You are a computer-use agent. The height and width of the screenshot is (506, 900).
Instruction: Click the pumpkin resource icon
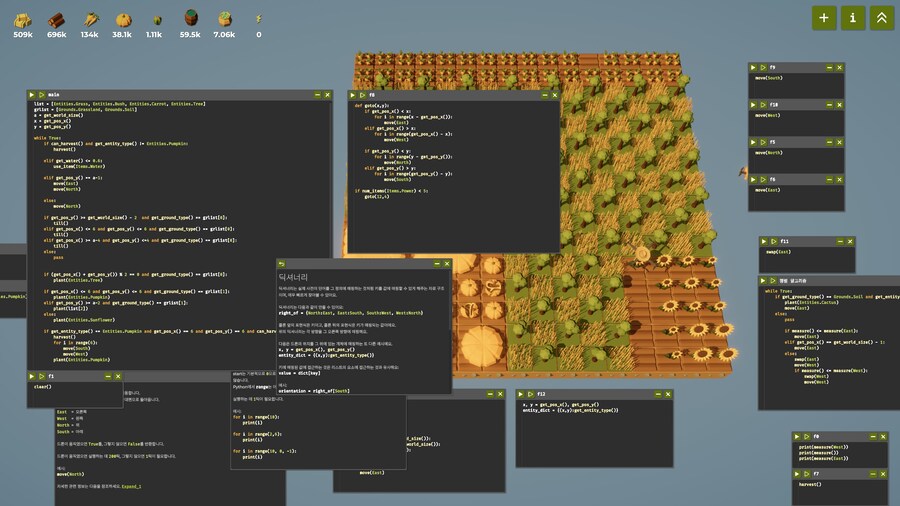coord(122,19)
